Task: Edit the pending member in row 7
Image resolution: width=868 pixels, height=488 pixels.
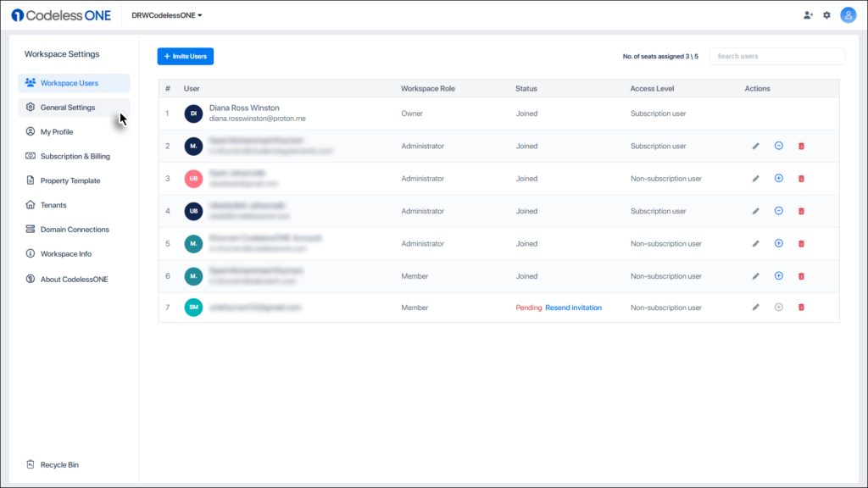Action: click(755, 308)
